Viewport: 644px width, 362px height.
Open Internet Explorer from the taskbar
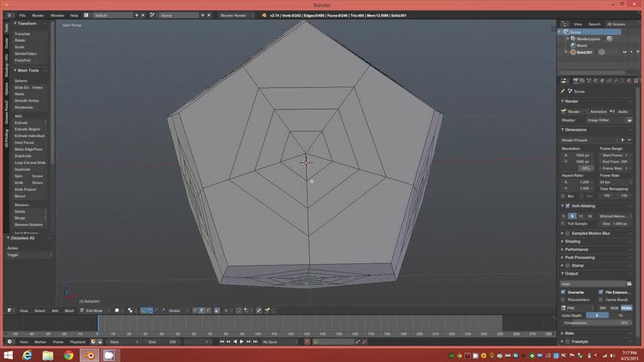pos(27,355)
